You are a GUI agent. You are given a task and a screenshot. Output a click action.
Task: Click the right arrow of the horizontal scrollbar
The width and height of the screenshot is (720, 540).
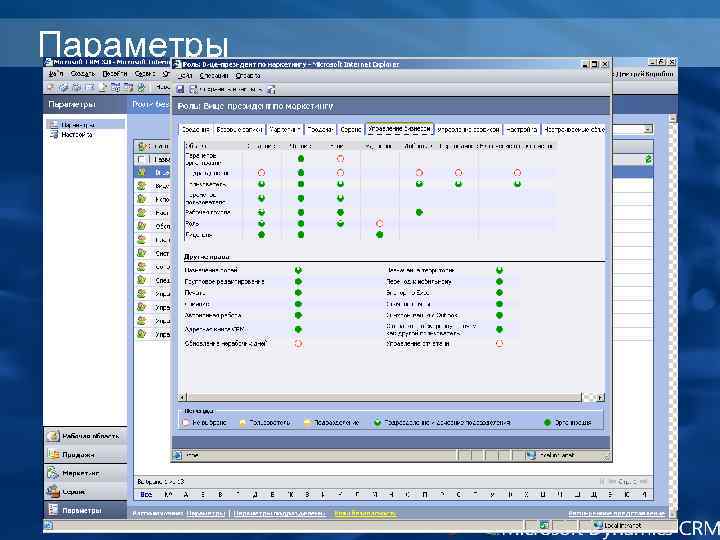[x=600, y=397]
